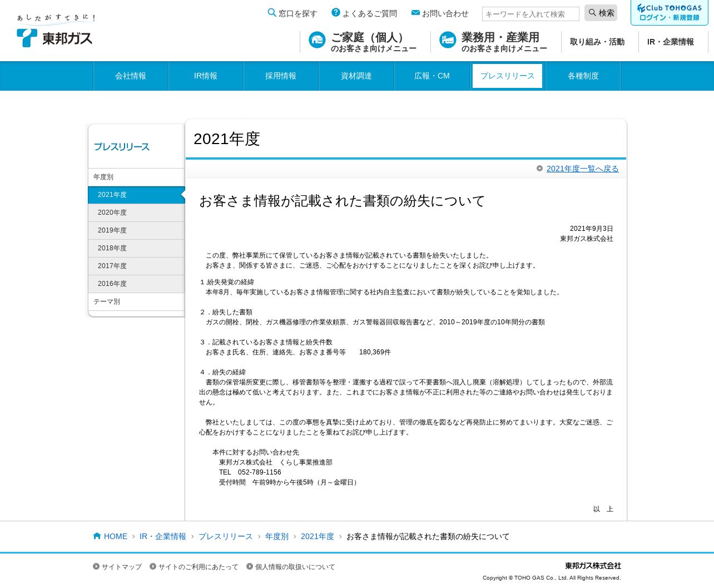Select 2021年度 in the sidebar
The width and height of the screenshot is (714, 588).
(x=136, y=195)
